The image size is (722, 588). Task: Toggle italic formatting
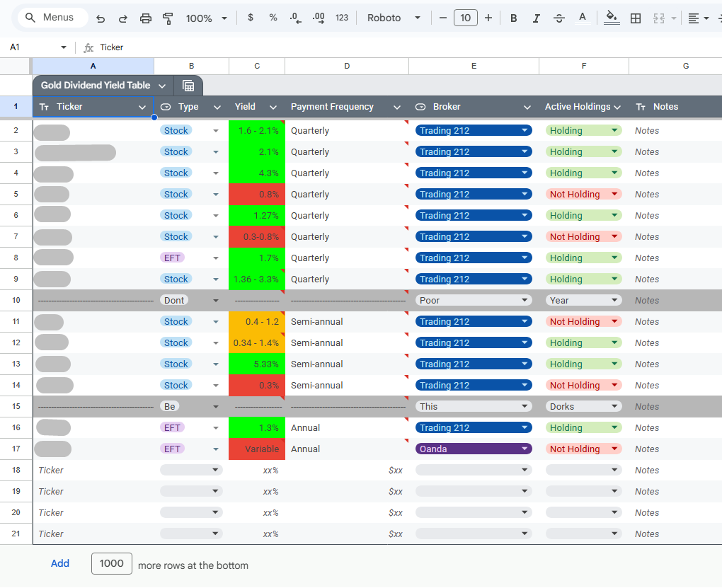tap(536, 18)
